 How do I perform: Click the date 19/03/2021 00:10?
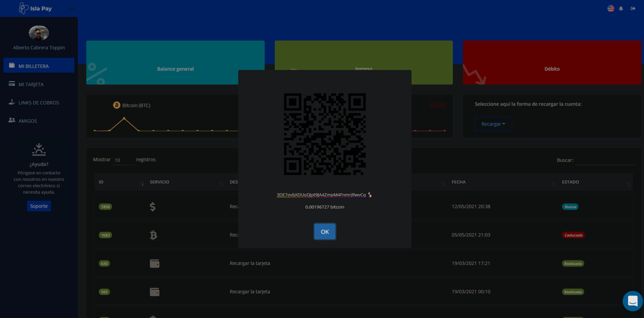point(471,292)
